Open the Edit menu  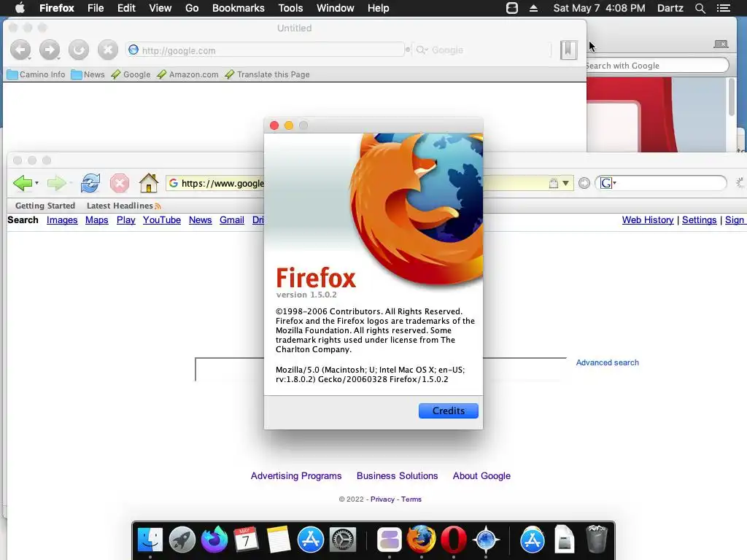coord(126,8)
